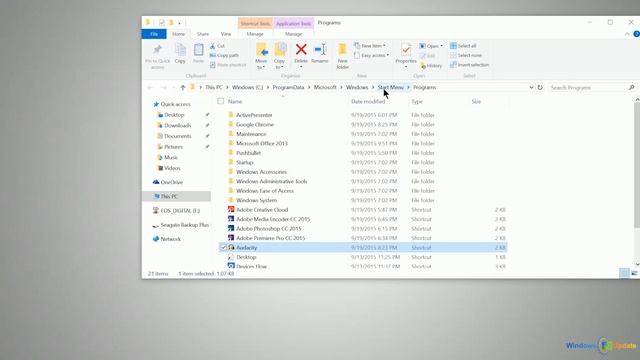
Task: Collapse the ribbon with chevron
Action: pyautogui.click(x=627, y=34)
